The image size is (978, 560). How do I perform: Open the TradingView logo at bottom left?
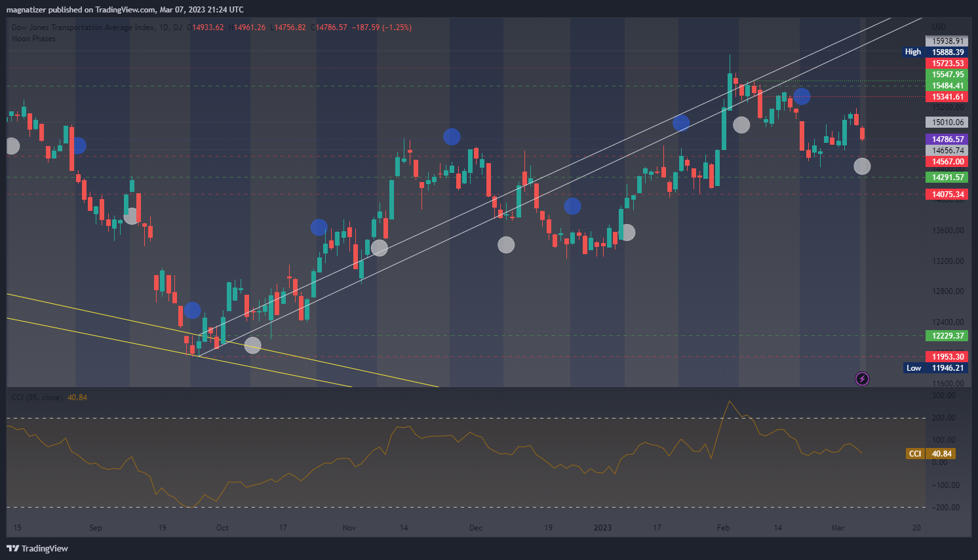click(37, 548)
